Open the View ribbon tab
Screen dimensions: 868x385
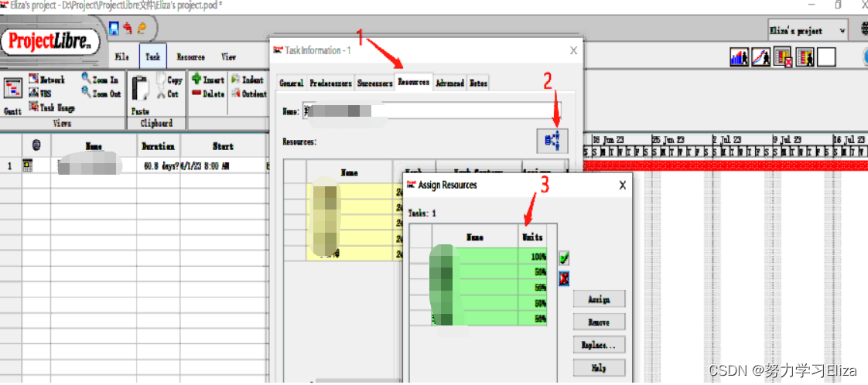(229, 57)
